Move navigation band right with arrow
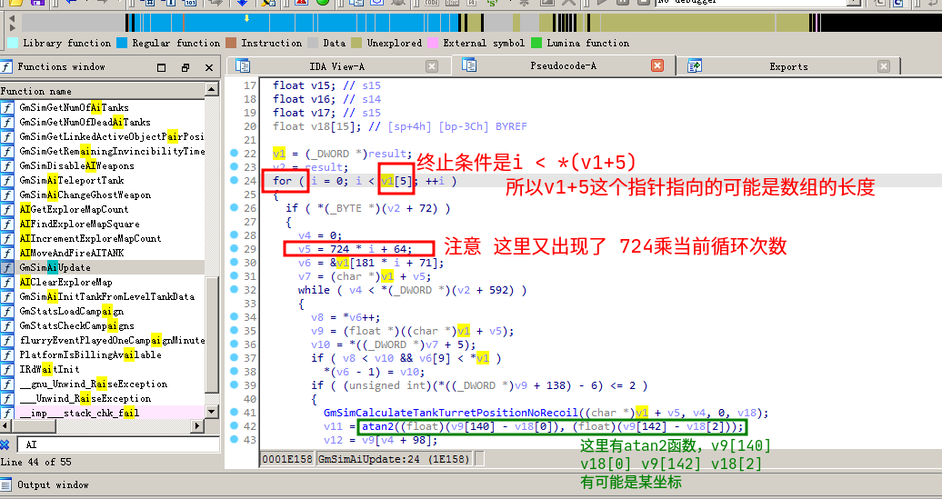942x499 pixels. pyautogui.click(x=12, y=28)
